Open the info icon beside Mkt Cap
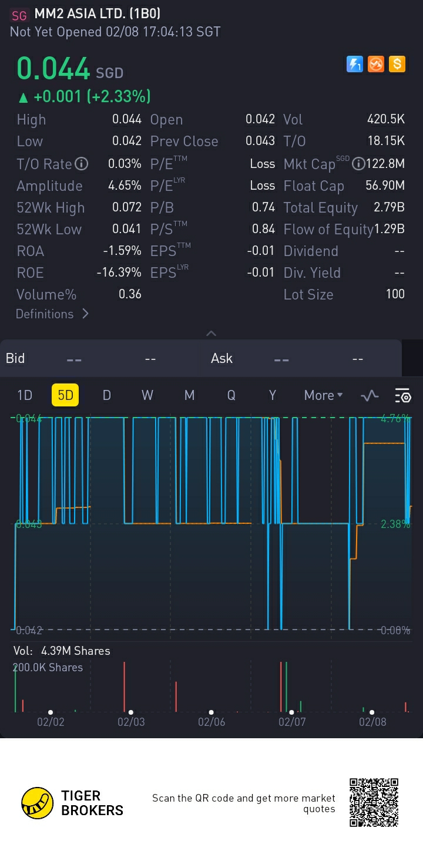 358,164
